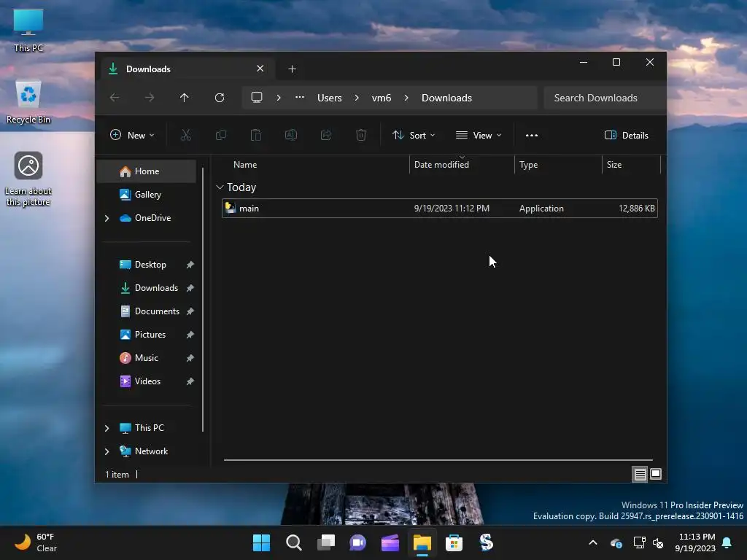The width and height of the screenshot is (747, 560).
Task: Open the New dropdown menu
Action: 132,135
